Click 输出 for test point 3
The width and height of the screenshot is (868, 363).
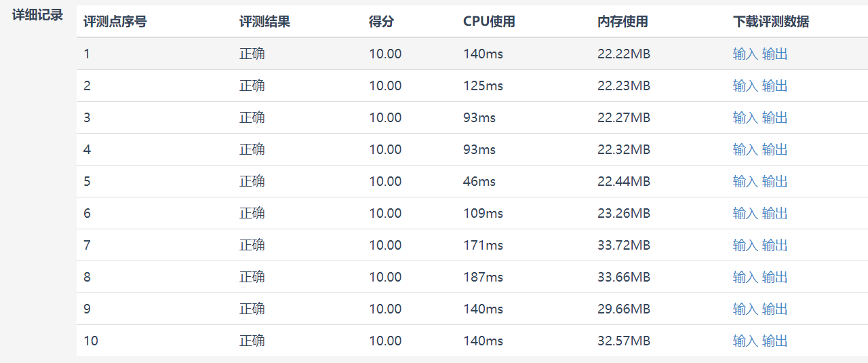(774, 118)
